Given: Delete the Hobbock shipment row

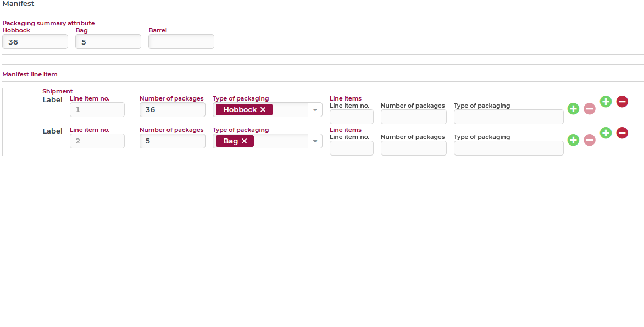Looking at the screenshot, I should click(622, 102).
